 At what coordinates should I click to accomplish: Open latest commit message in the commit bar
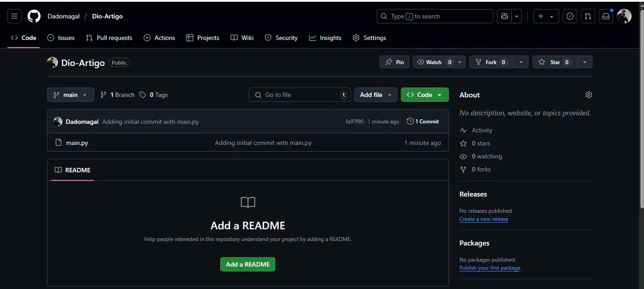pyautogui.click(x=150, y=122)
